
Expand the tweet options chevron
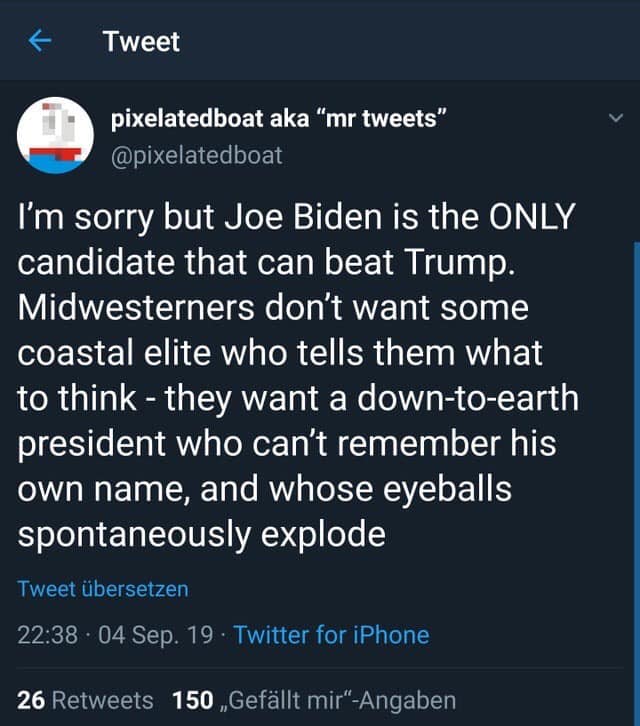tap(614, 120)
